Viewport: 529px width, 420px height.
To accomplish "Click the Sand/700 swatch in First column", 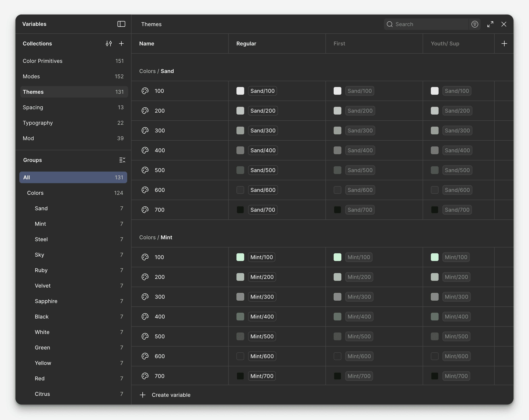I will click(x=337, y=210).
